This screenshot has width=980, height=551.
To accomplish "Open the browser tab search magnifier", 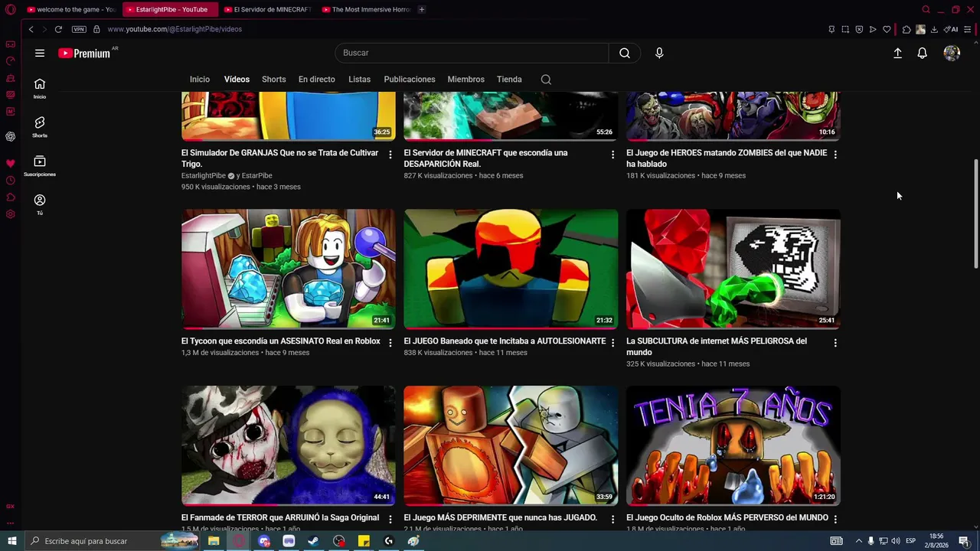I will [926, 9].
